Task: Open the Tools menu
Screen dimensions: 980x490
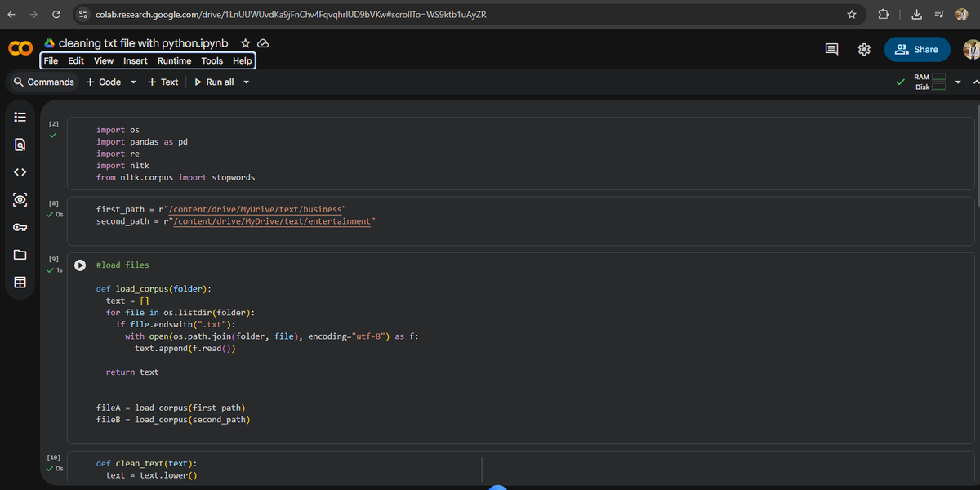Action: 212,60
